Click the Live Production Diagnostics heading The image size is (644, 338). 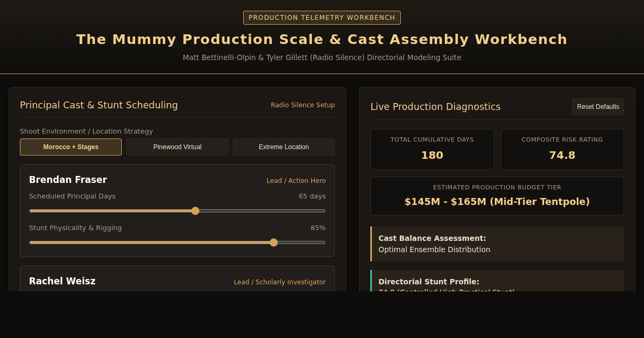point(435,107)
